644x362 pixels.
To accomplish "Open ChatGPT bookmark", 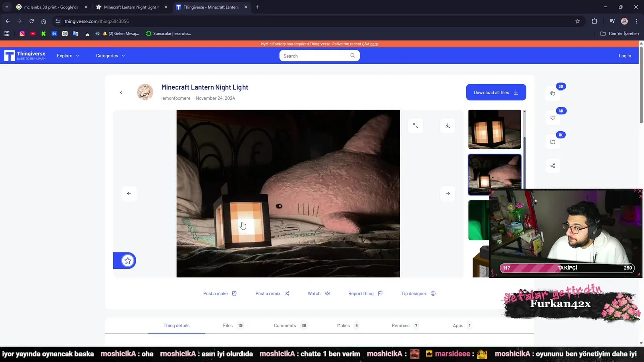I will coord(65,34).
